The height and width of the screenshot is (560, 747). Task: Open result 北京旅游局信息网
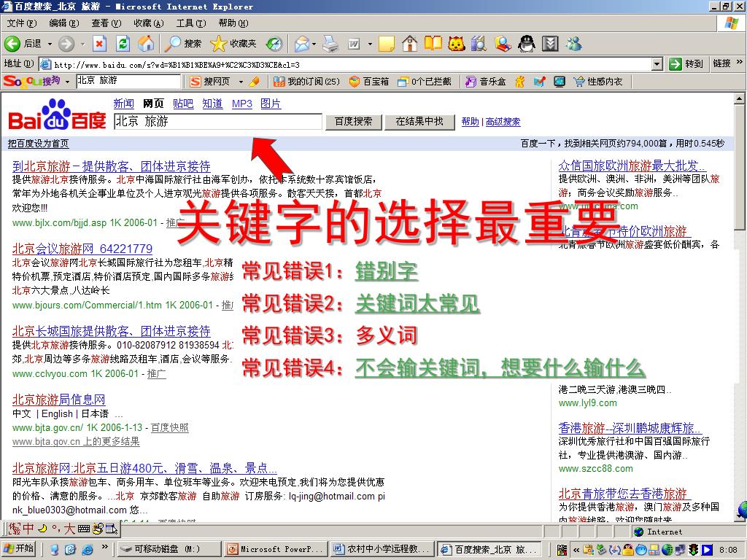click(58, 400)
